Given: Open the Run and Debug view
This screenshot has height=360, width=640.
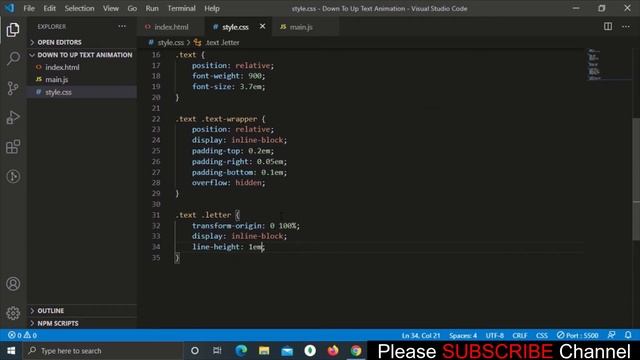Looking at the screenshot, I should pyautogui.click(x=13, y=118).
